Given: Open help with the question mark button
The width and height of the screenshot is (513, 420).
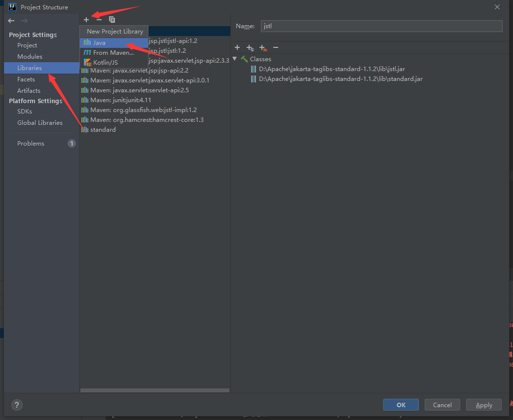Looking at the screenshot, I should (x=17, y=405).
